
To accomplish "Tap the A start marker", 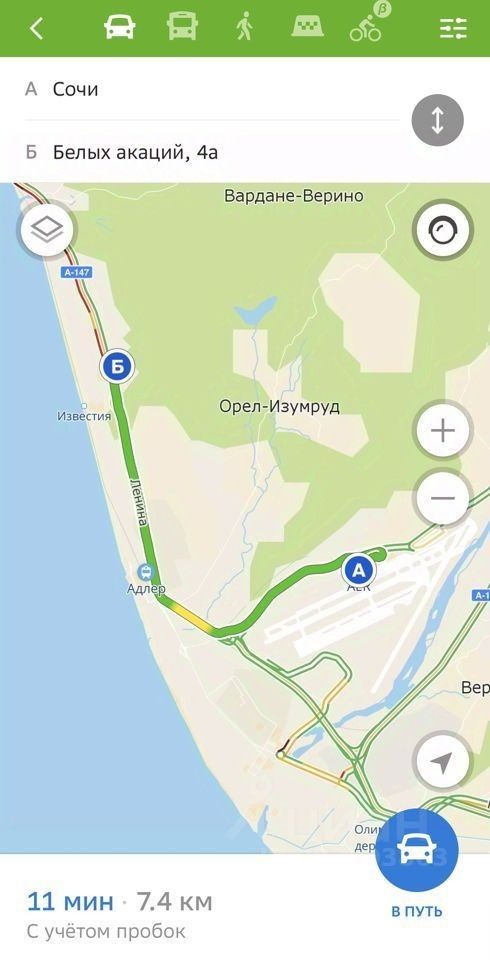I will pos(359,571).
